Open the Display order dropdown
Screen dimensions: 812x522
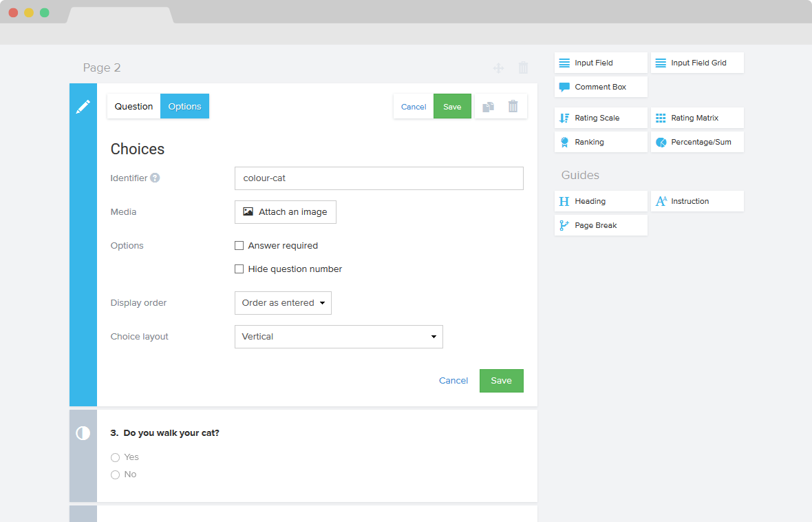pyautogui.click(x=283, y=303)
